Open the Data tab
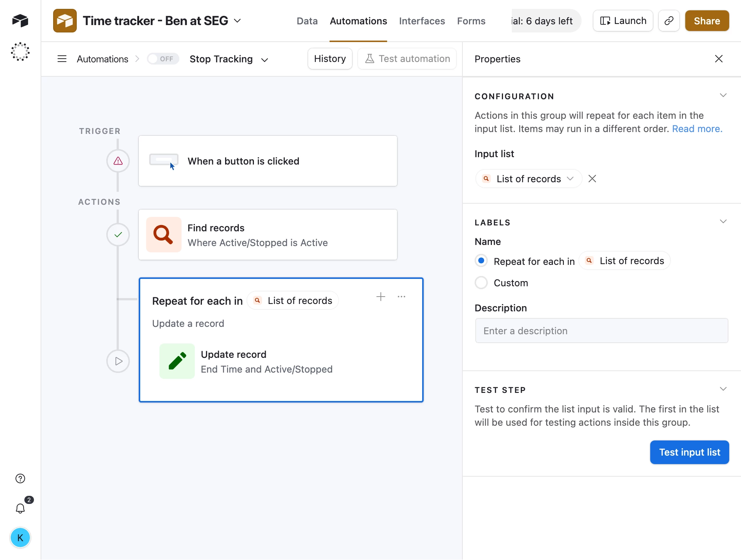This screenshot has width=741, height=560. tap(307, 21)
